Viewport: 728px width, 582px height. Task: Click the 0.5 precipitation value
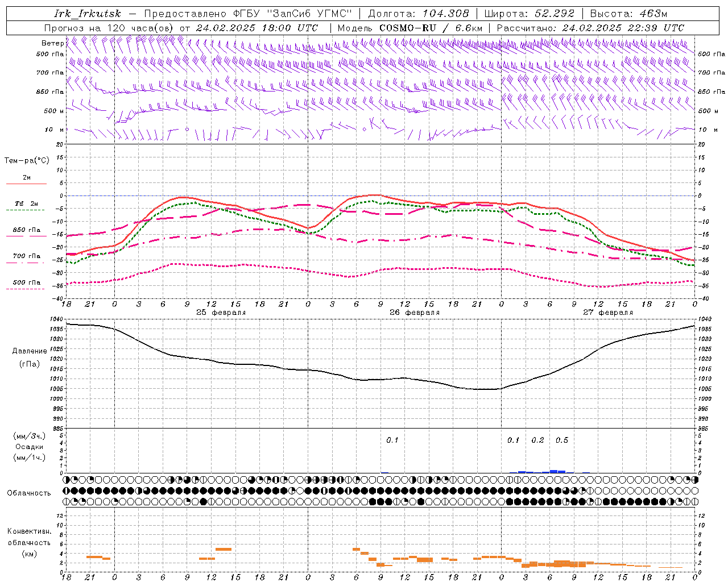click(x=562, y=440)
